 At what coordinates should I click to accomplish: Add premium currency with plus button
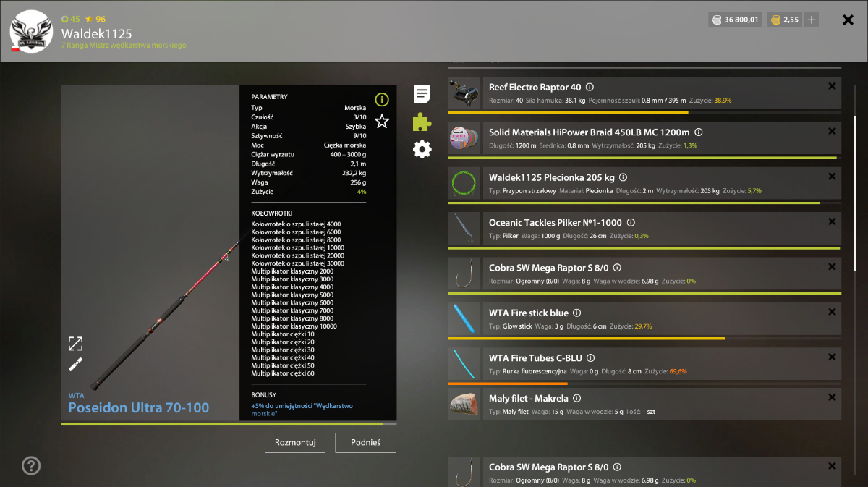point(812,20)
